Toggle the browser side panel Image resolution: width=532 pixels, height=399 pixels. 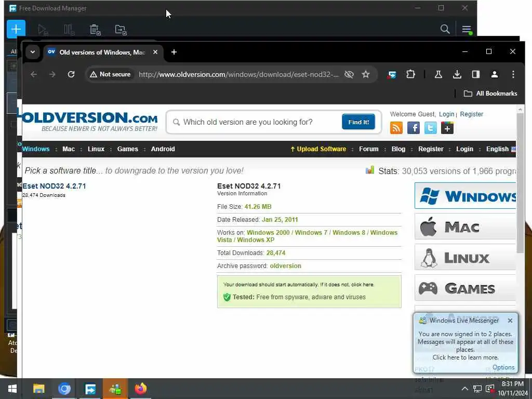476,74
